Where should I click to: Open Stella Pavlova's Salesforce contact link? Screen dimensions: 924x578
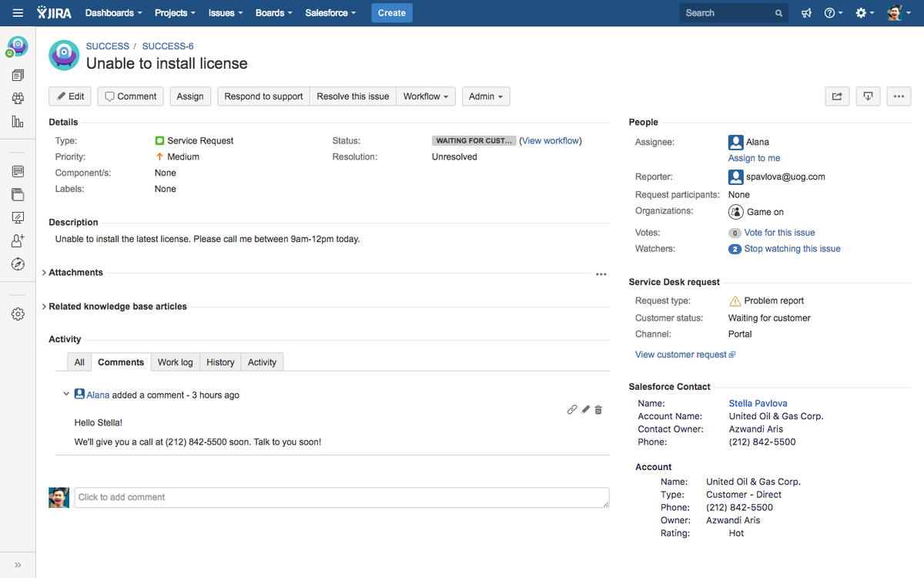[758, 403]
